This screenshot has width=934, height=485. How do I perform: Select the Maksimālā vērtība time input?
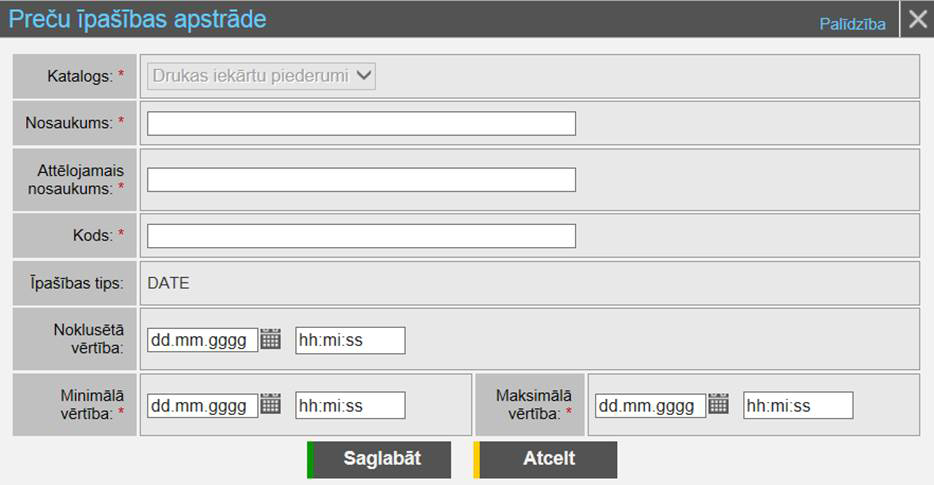[798, 405]
